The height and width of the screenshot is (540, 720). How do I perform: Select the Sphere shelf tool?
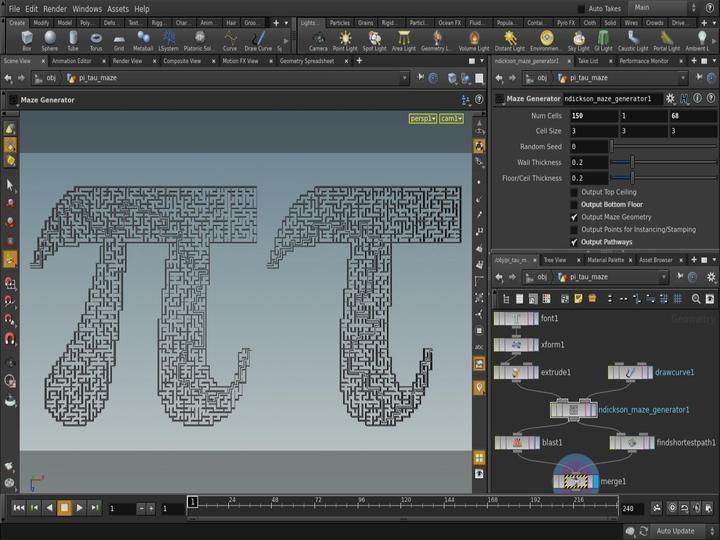tap(50, 41)
